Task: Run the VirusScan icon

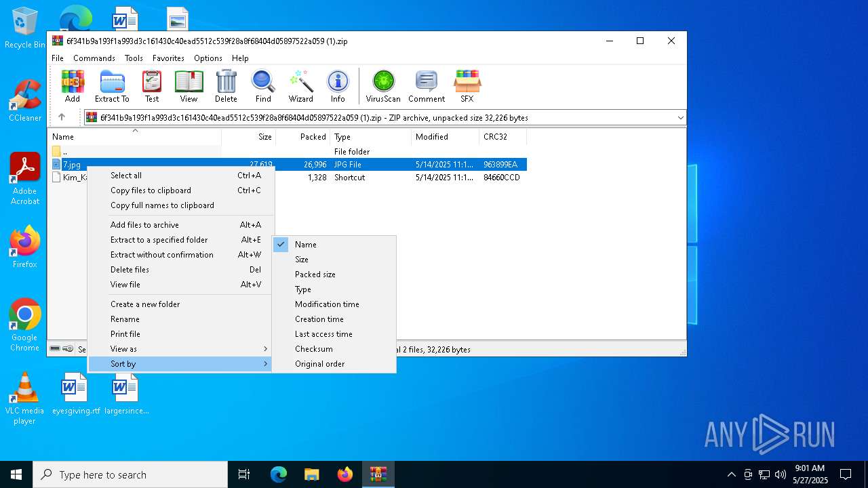Action: 383,86
